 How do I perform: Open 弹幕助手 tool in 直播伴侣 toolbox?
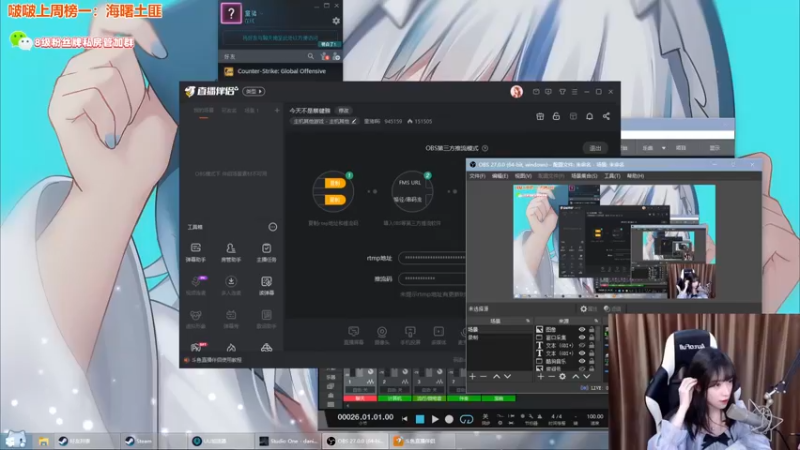point(195,252)
